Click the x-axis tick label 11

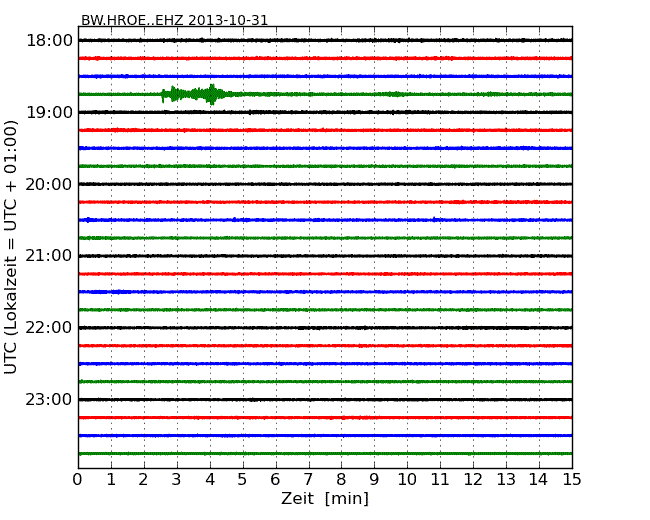tap(440, 480)
